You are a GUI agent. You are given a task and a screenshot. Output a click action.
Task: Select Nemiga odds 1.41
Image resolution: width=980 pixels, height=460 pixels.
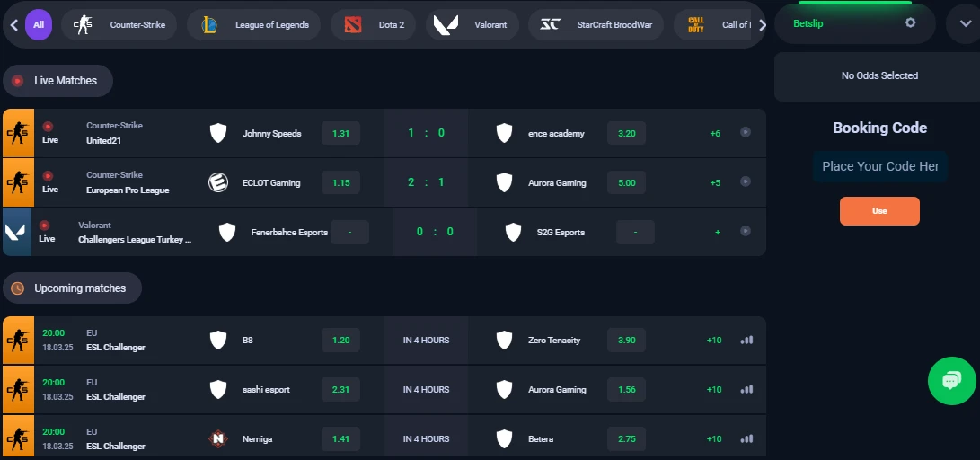(x=340, y=438)
